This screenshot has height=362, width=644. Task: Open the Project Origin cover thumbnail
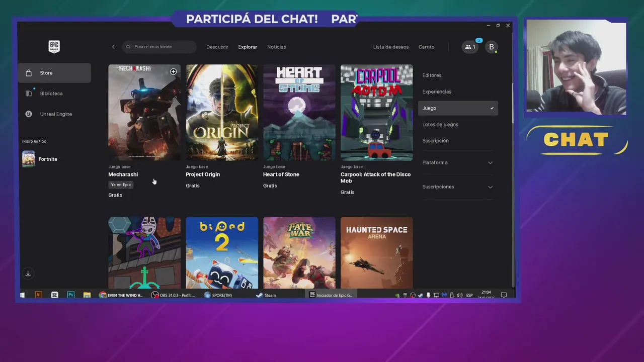click(222, 112)
